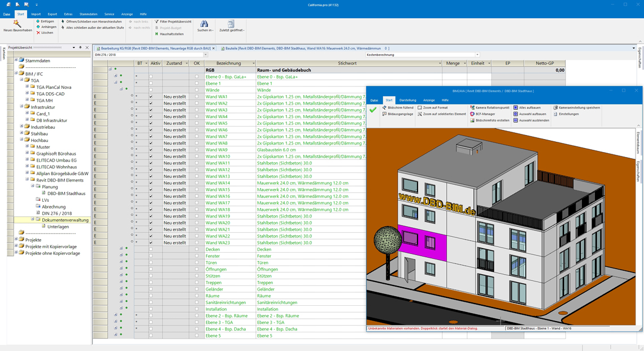Click the red Löschen X icon
This screenshot has height=351, width=644.
38,33
